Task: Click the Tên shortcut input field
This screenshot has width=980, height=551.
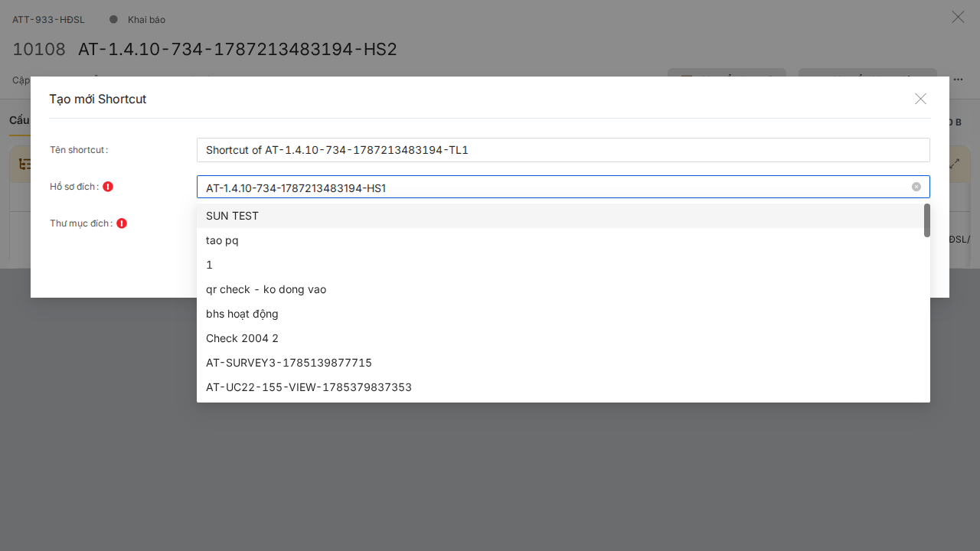Action: tap(563, 150)
